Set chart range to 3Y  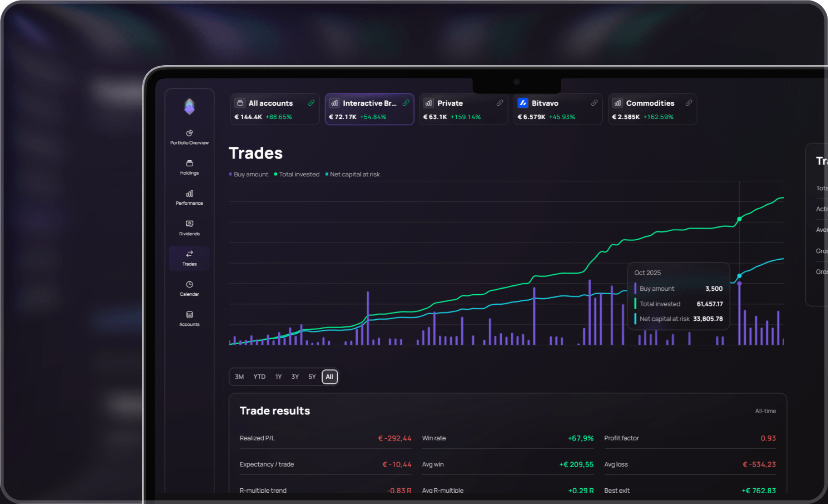click(x=295, y=377)
